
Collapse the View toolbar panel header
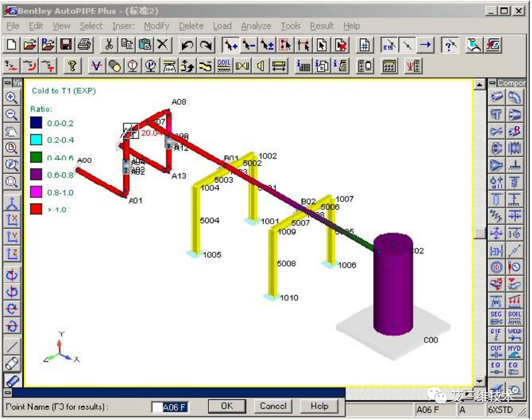pos(7,83)
